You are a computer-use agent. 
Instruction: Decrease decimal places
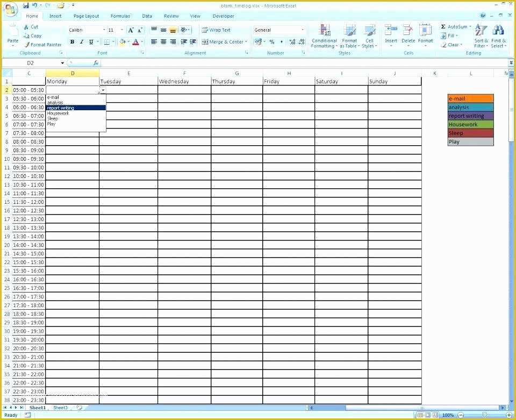pyautogui.click(x=302, y=42)
